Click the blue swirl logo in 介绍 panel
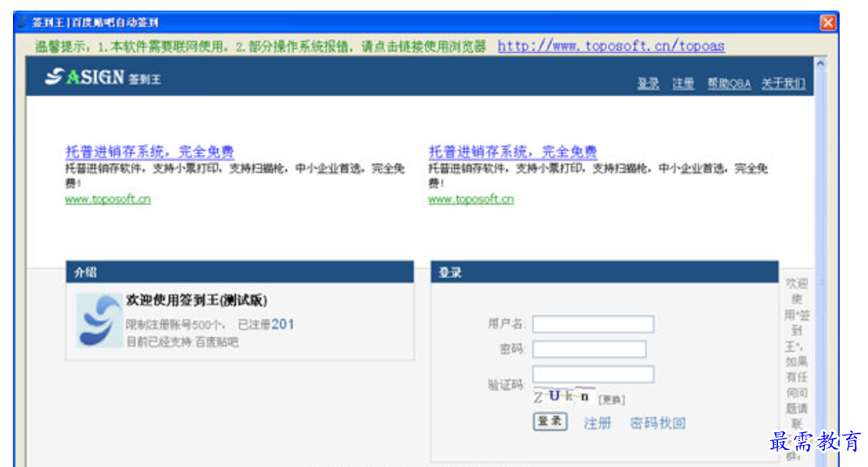 (x=99, y=321)
